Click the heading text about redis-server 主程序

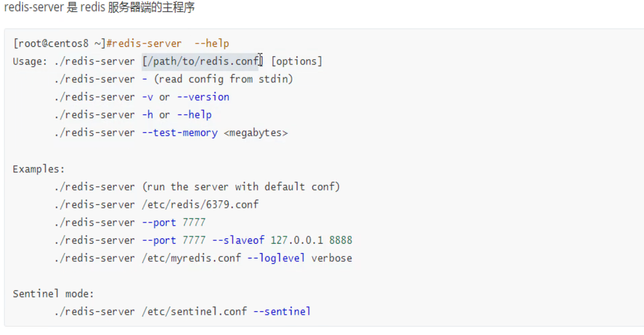tap(100, 8)
